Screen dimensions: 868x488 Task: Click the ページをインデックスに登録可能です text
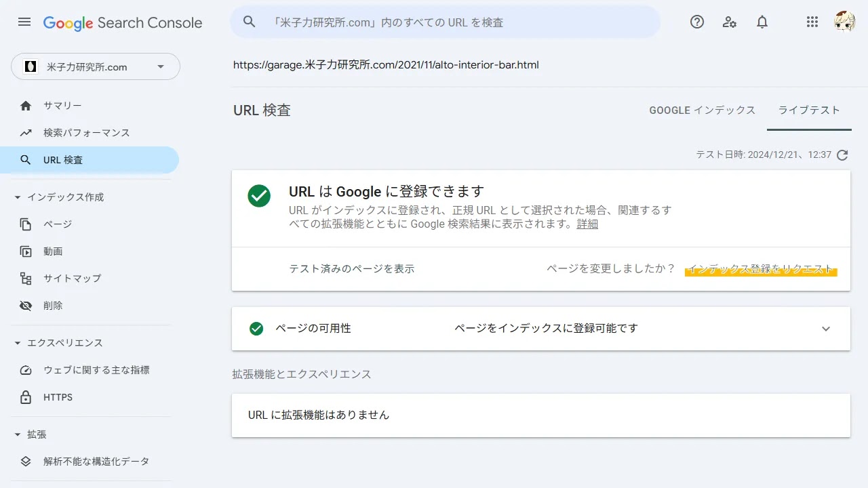(547, 329)
